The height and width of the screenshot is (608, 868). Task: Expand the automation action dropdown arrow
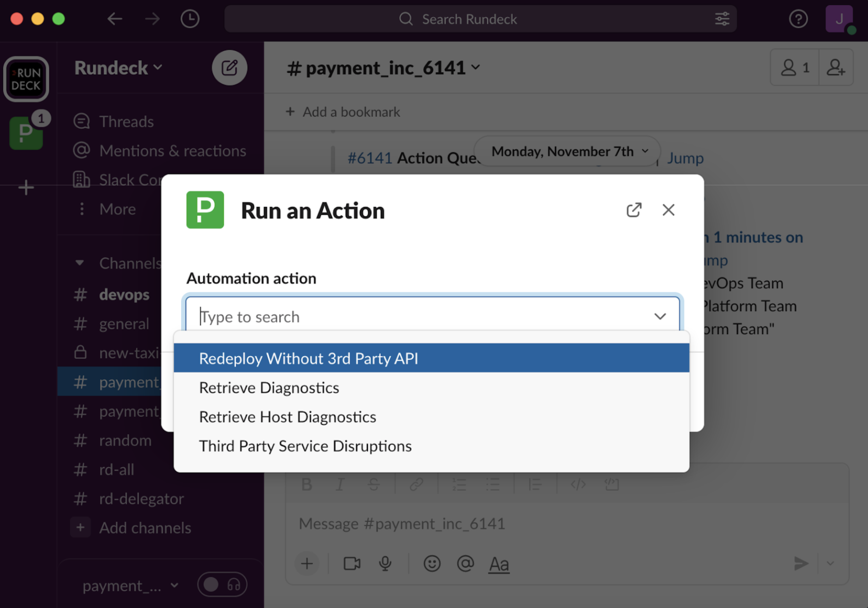659,316
